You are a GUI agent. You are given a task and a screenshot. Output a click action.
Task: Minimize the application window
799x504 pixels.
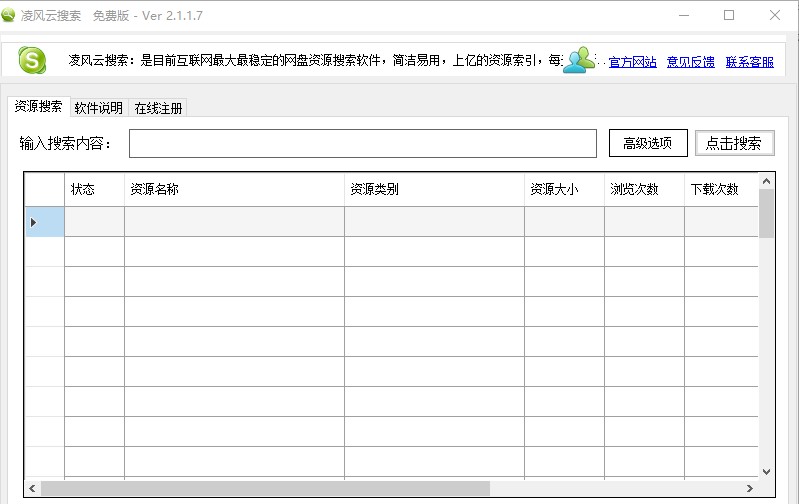pyautogui.click(x=684, y=15)
